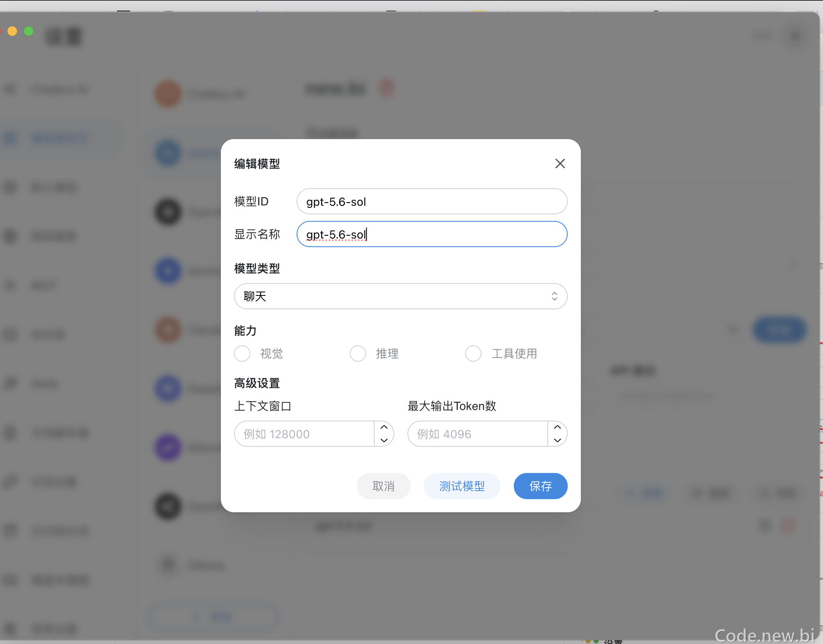This screenshot has width=823, height=644.
Task: Increase 上下文窗口 value with up arrow
Action: tap(384, 427)
